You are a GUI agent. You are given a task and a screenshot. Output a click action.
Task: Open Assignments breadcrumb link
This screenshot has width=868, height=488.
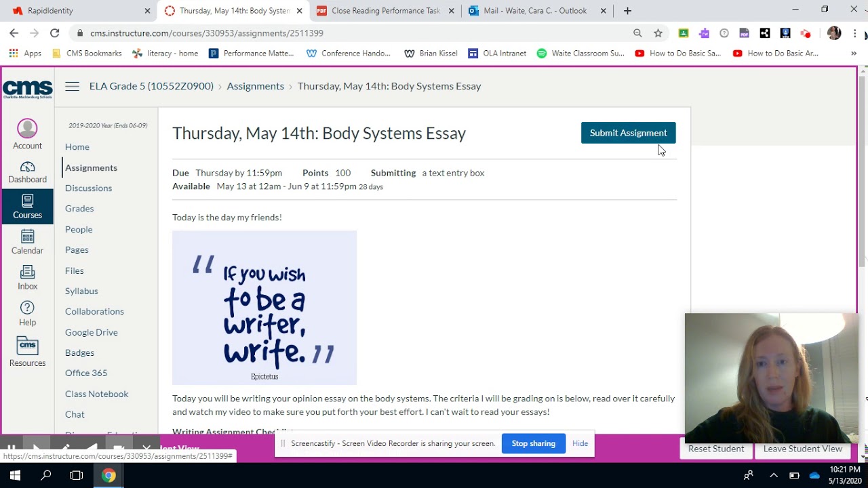tap(255, 86)
